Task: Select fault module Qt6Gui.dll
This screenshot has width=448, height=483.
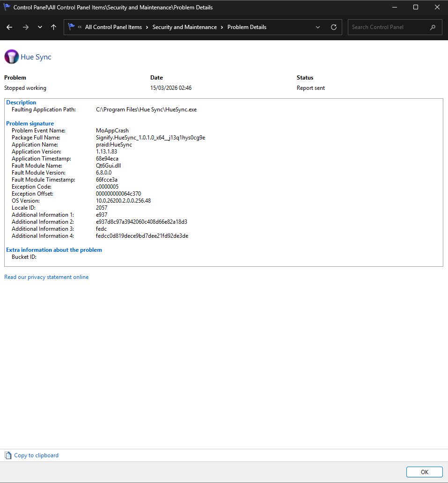Action: 108,165
